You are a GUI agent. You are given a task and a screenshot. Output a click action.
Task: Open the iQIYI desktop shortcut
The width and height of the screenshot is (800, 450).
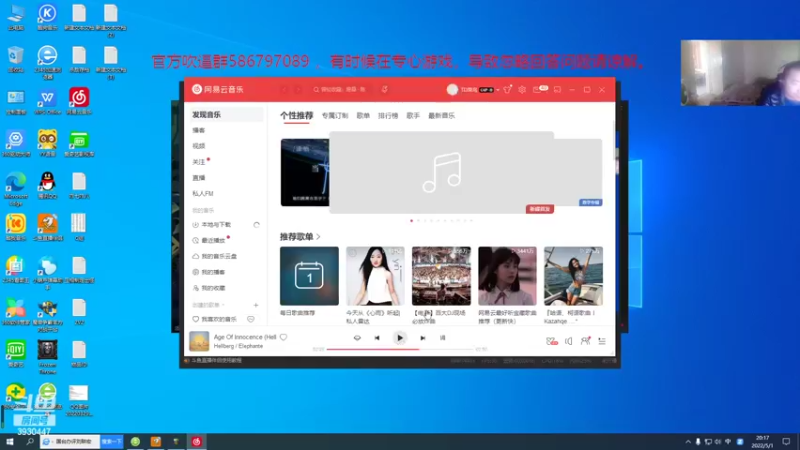pyautogui.click(x=16, y=353)
